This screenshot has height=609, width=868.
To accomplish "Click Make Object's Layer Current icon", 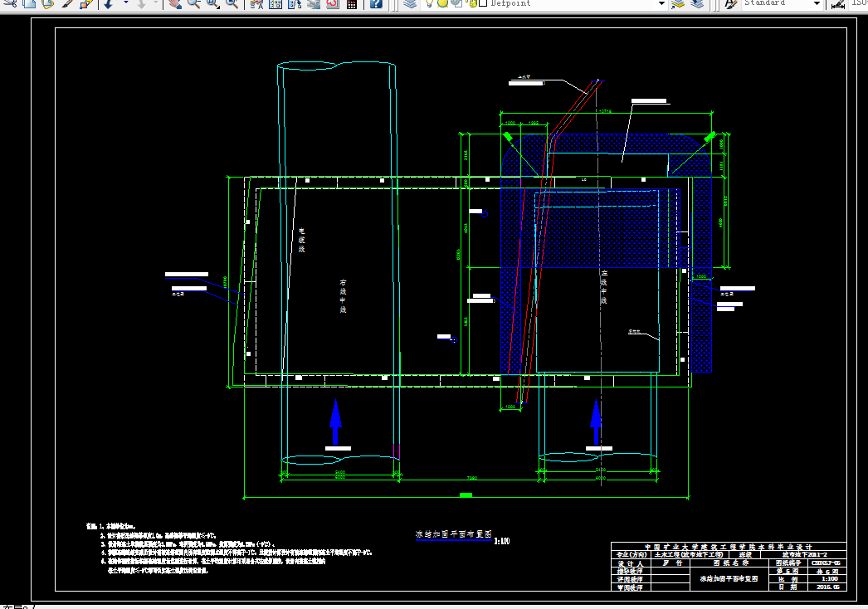I will [678, 3].
